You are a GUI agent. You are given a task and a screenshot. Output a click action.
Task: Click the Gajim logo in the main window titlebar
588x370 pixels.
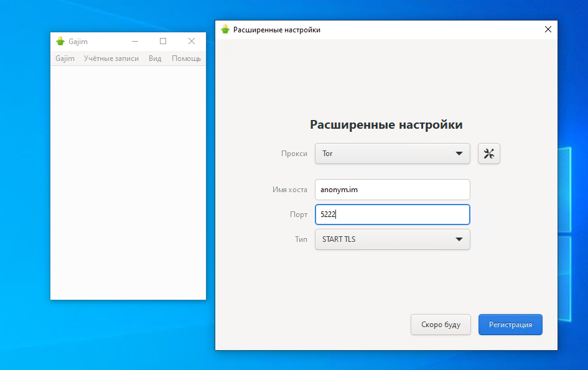pyautogui.click(x=60, y=41)
